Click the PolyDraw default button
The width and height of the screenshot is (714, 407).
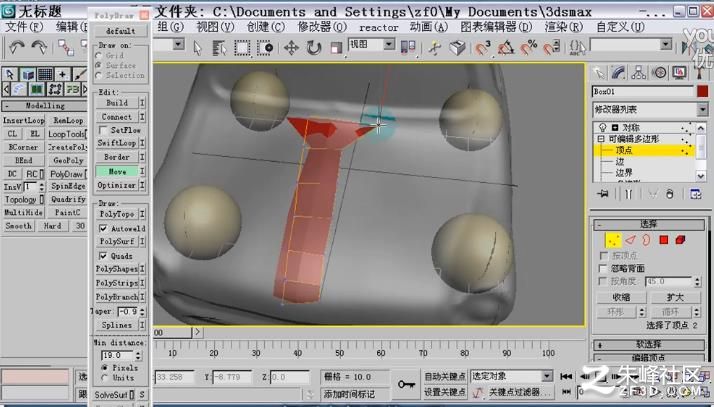click(121, 31)
